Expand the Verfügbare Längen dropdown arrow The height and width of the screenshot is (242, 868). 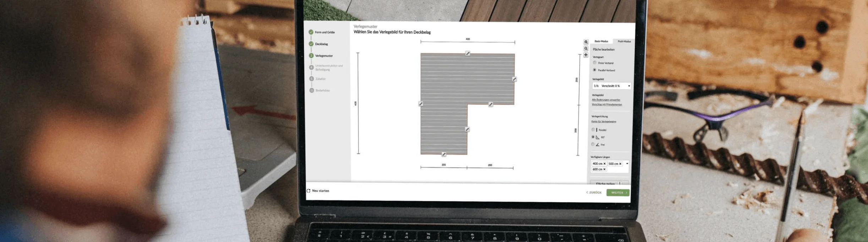(627, 164)
